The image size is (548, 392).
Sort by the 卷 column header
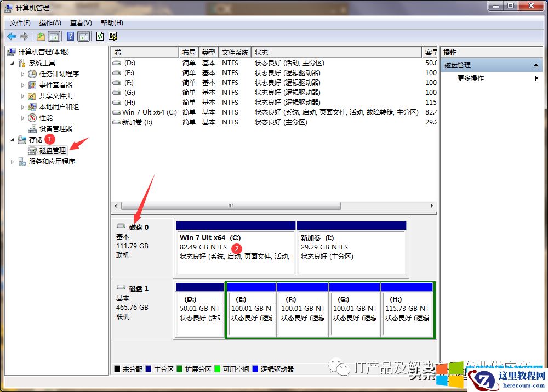click(145, 53)
